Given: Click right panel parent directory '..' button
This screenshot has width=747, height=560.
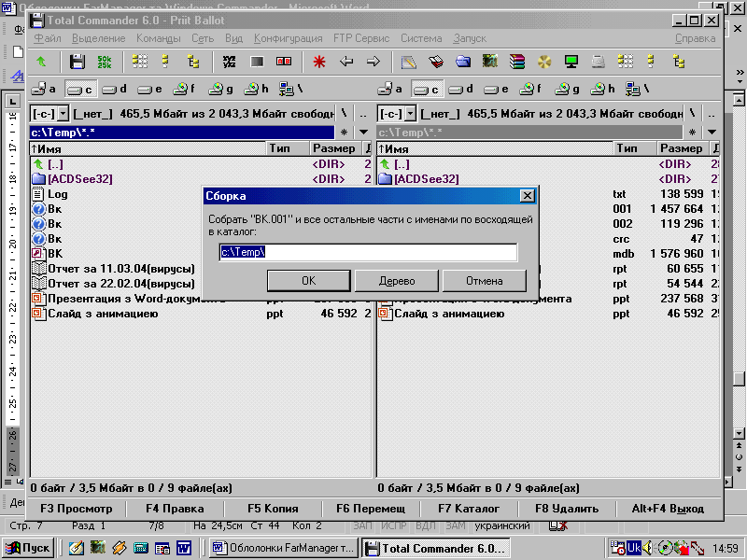Looking at the screenshot, I should 711,114.
